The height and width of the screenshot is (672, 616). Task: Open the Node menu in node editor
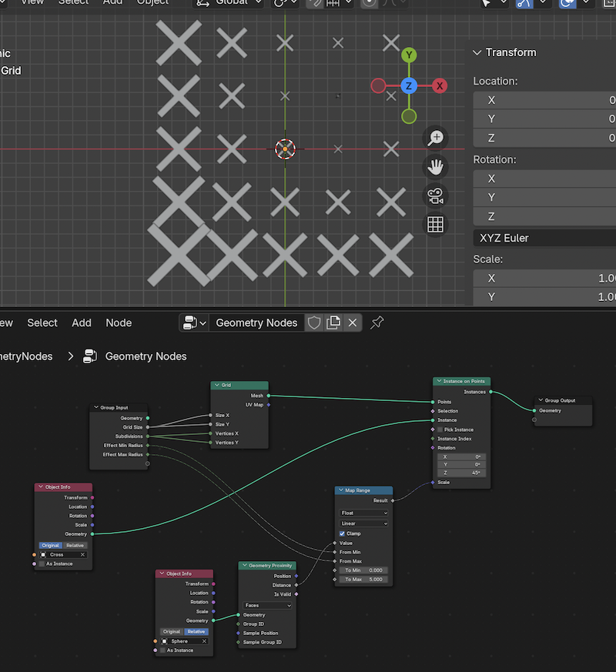click(119, 323)
